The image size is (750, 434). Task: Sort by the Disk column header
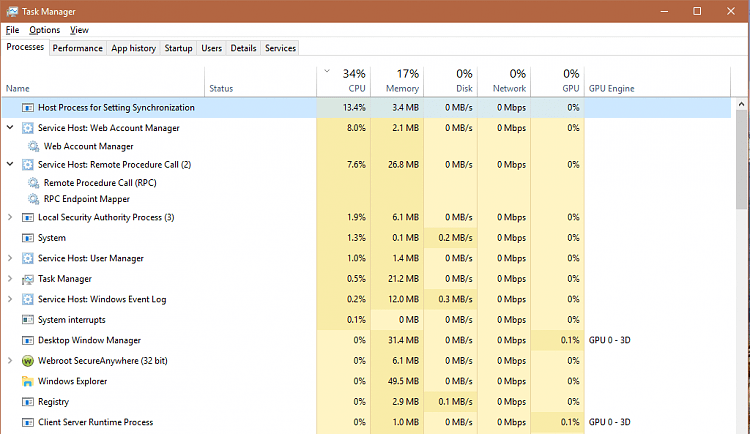(x=451, y=81)
